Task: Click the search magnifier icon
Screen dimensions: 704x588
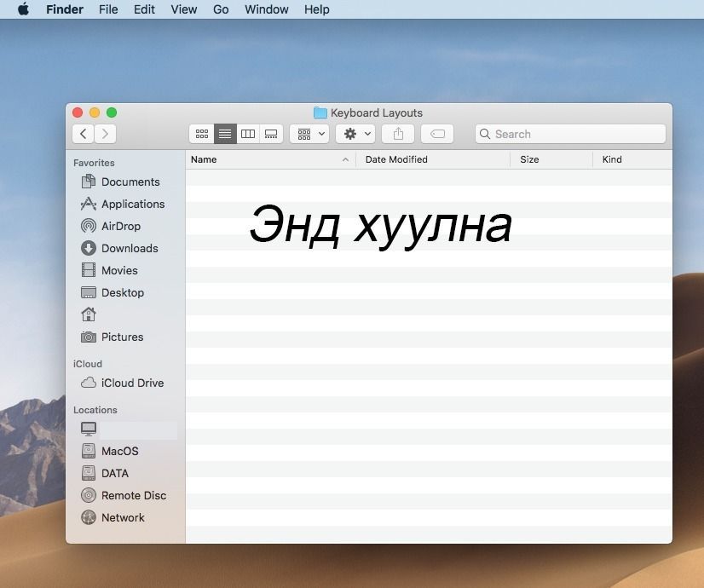Action: tap(485, 134)
